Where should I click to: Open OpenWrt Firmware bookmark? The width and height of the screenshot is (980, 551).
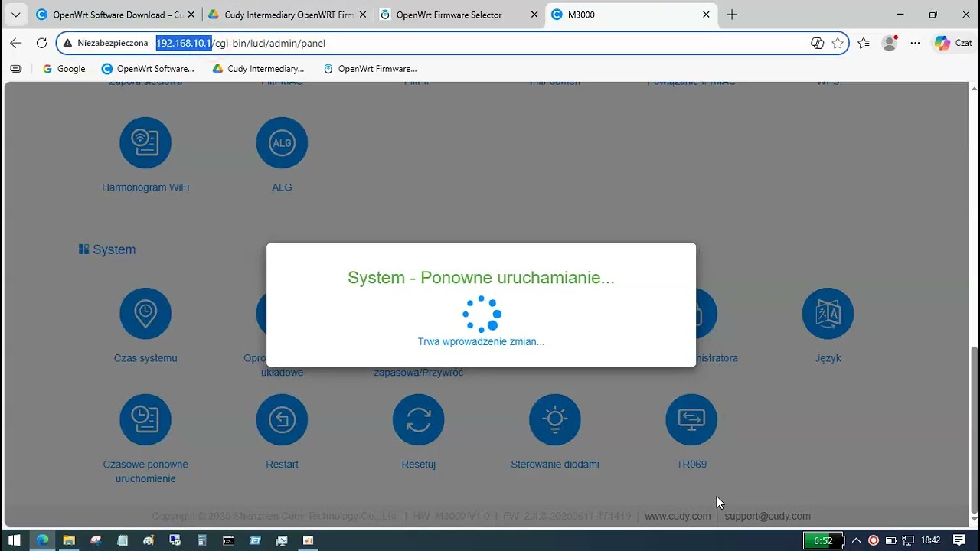(371, 69)
